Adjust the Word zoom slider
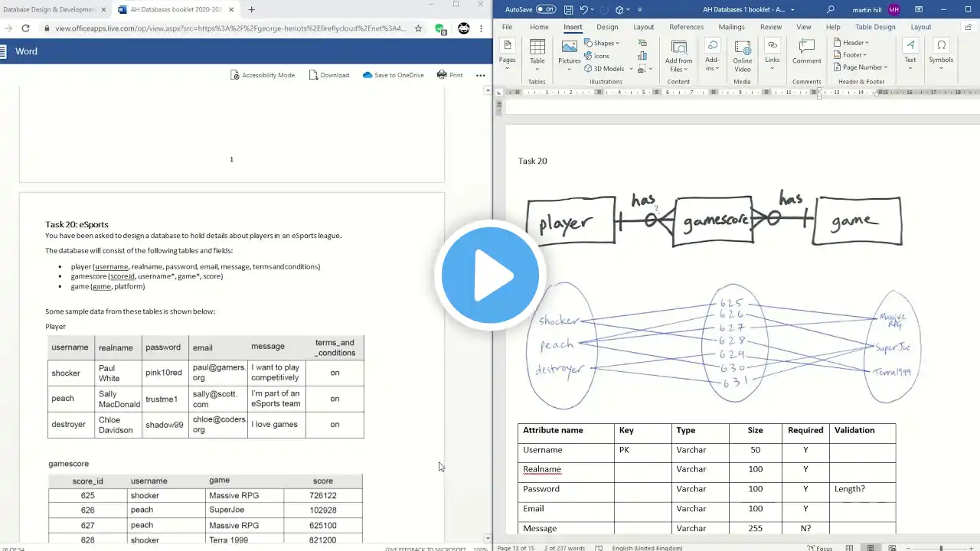980x551 pixels. click(941, 548)
